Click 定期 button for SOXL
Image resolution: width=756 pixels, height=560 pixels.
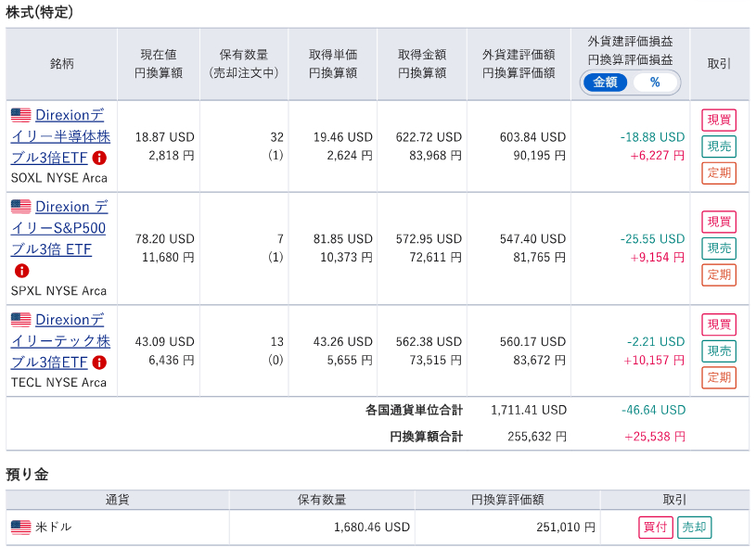[719, 172]
